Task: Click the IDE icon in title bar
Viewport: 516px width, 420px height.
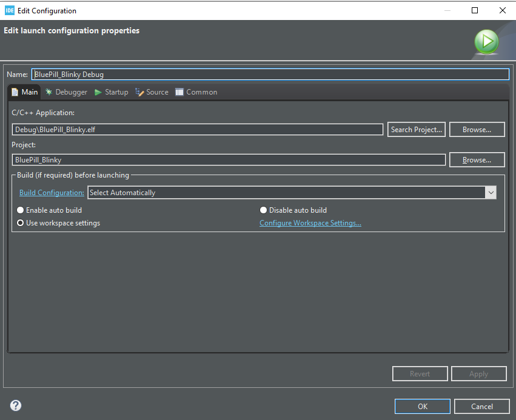Action: point(9,10)
